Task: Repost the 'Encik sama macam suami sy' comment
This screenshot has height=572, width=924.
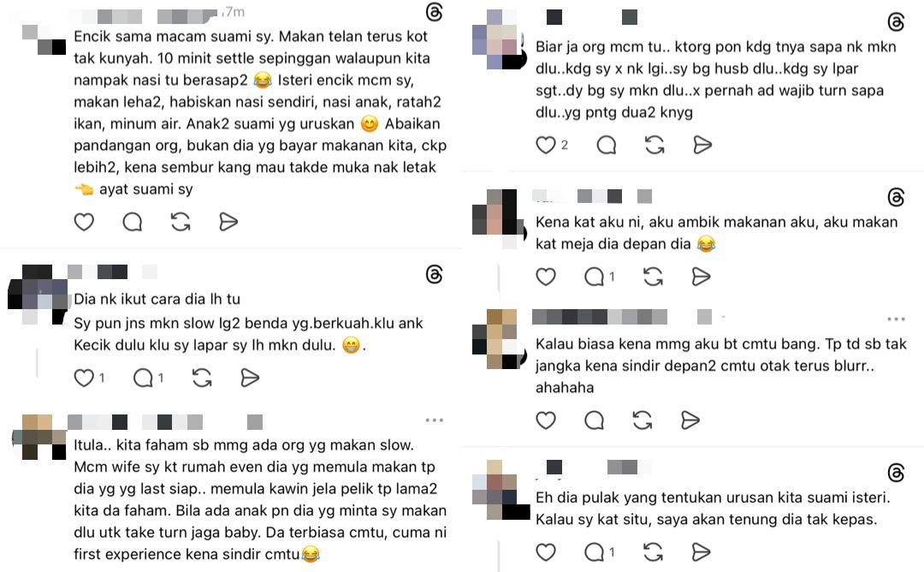Action: (x=181, y=223)
